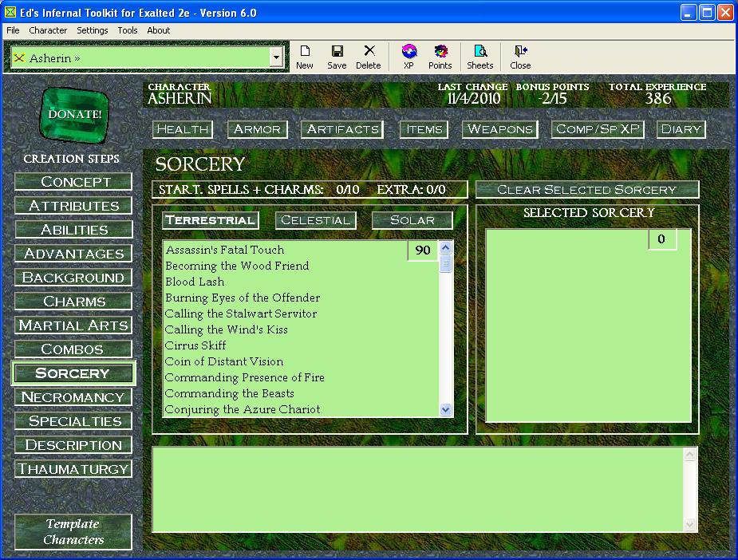Go to the Abilities creation step
Image resolution: width=738 pixels, height=560 pixels.
tap(73, 230)
